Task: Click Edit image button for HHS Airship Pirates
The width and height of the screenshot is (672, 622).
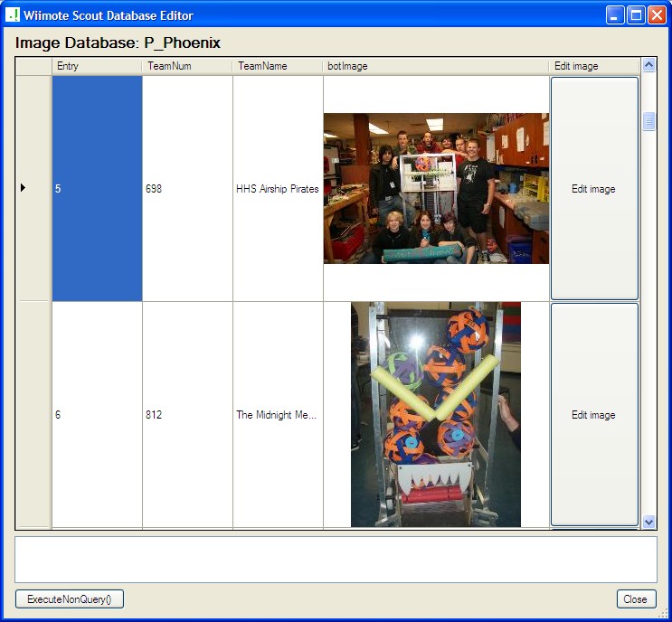Action: point(594,188)
